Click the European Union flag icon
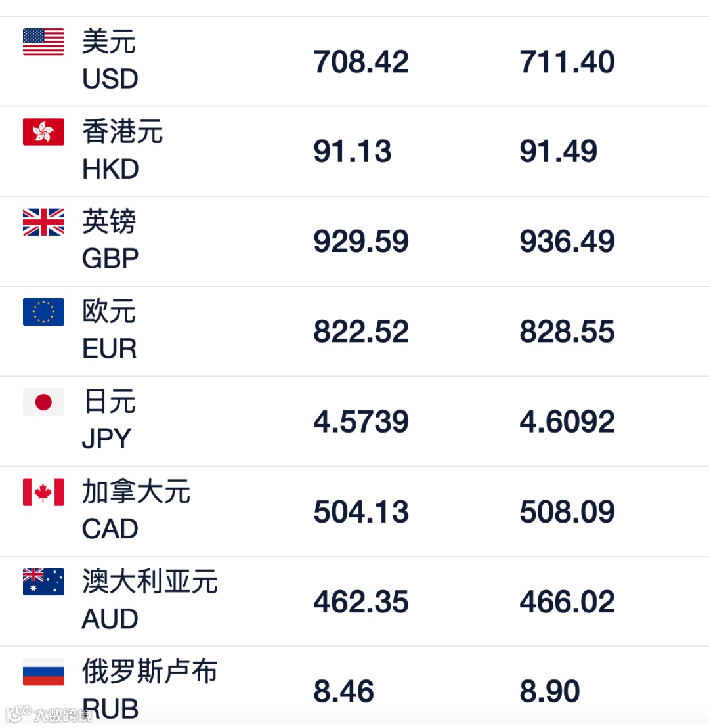 43,312
